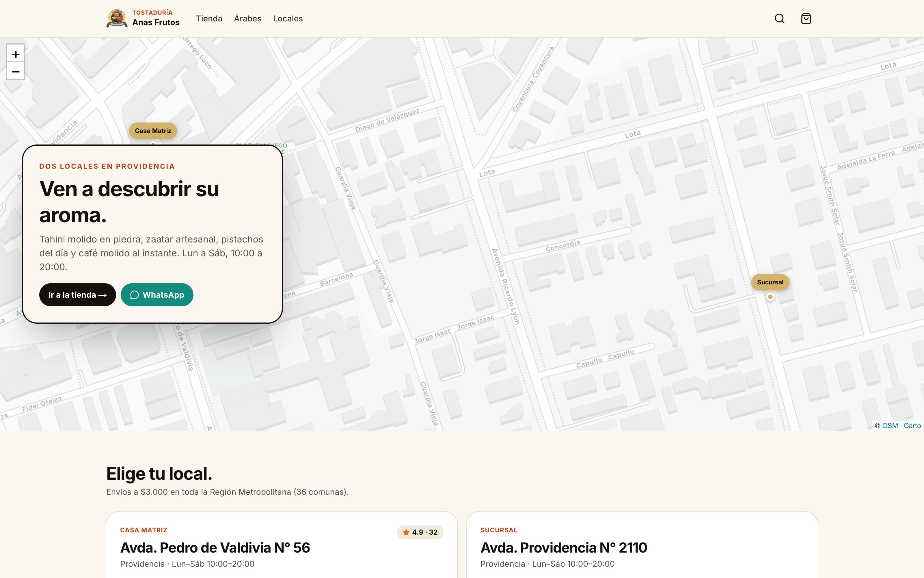Click the orange star rating icon

coord(406,532)
